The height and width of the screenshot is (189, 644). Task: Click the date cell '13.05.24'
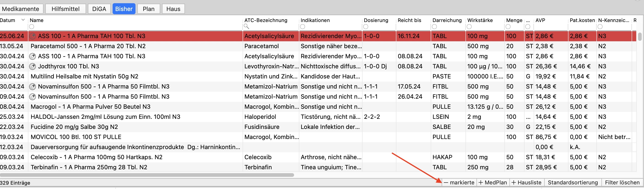pos(11,46)
